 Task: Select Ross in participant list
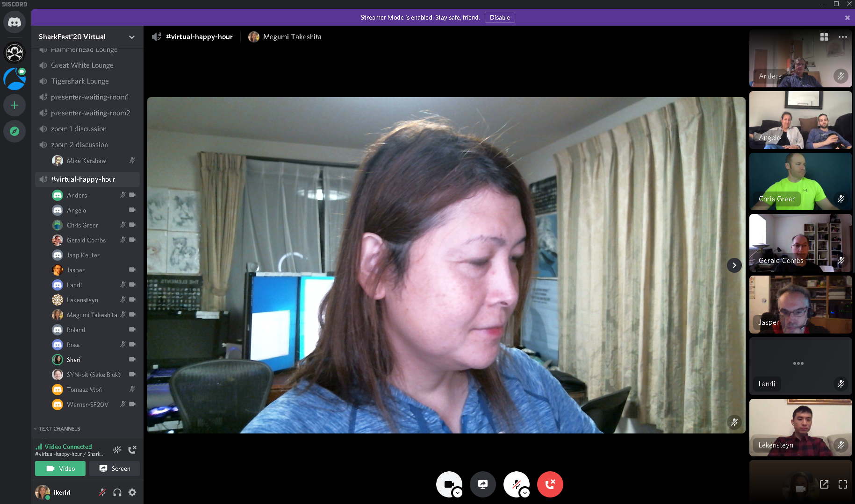tap(94, 345)
